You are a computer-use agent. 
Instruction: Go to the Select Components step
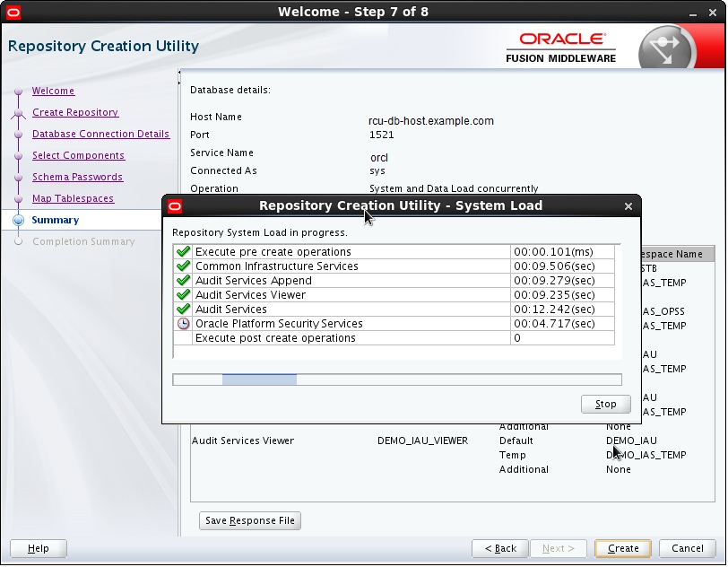pos(79,155)
